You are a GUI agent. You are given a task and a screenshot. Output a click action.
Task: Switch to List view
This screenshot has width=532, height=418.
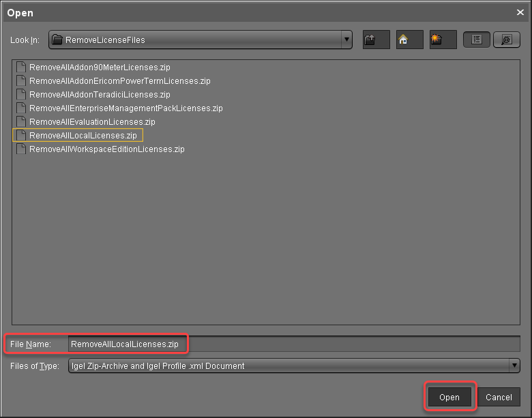pyautogui.click(x=477, y=40)
